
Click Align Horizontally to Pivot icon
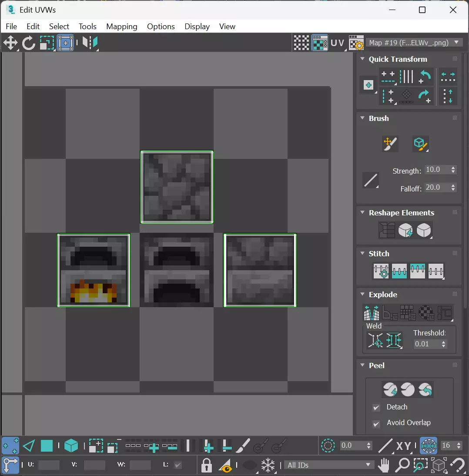pos(388,77)
